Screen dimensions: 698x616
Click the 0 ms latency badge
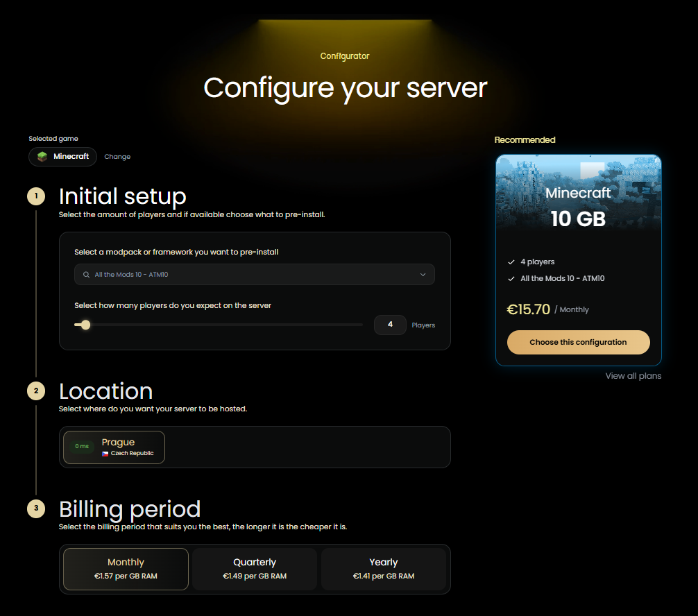click(x=82, y=447)
